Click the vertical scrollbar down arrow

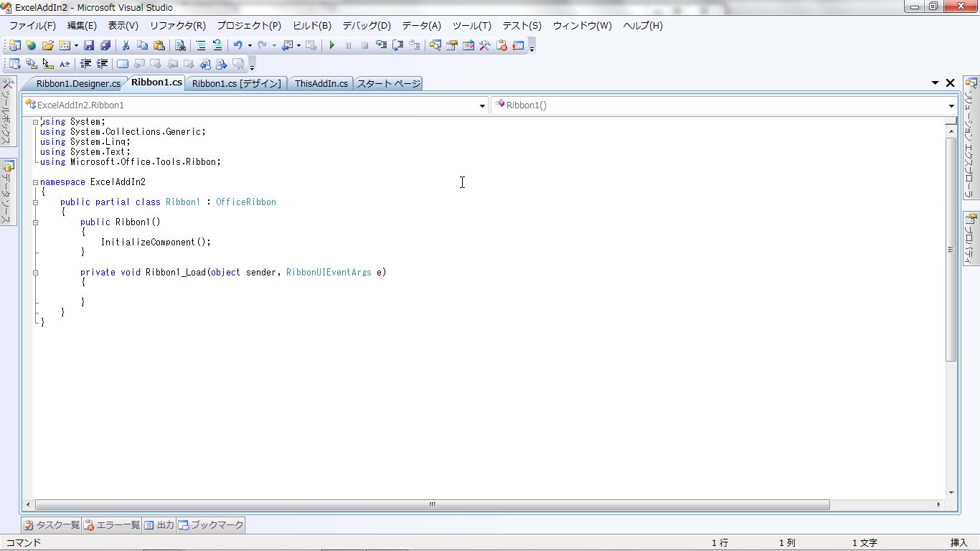click(x=951, y=492)
